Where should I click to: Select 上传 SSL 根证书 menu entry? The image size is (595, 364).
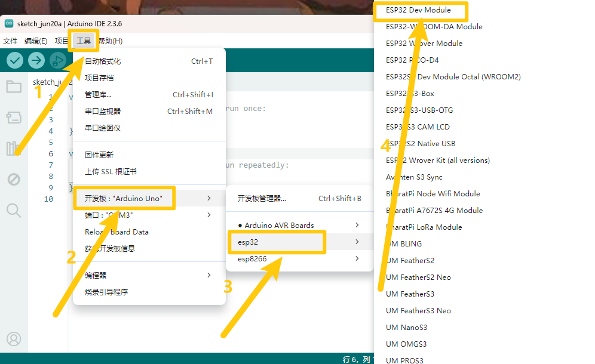pyautogui.click(x=149, y=171)
